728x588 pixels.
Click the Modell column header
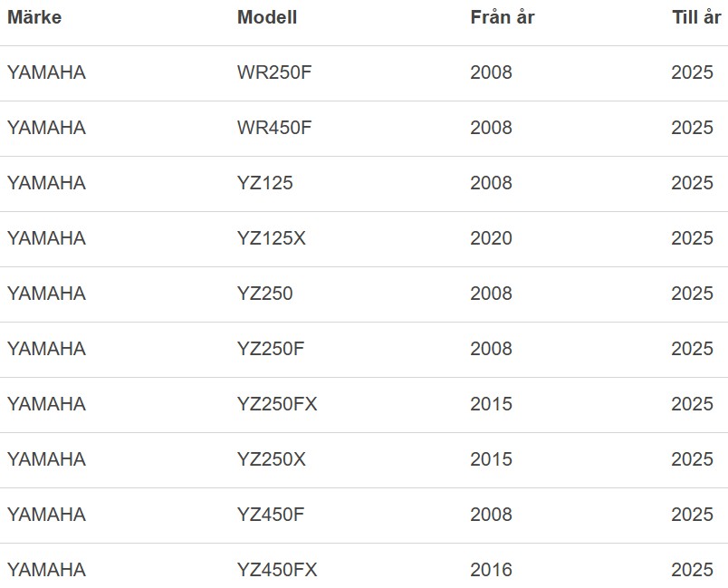[266, 17]
